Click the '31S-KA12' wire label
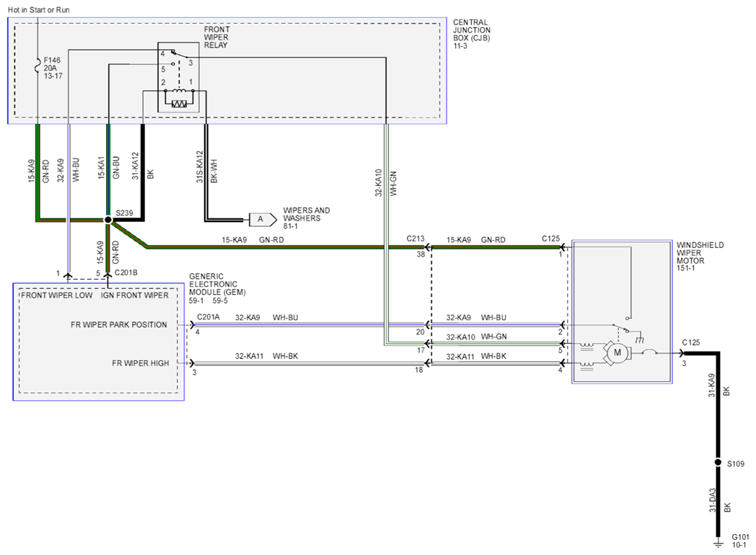756x555 pixels. point(200,166)
